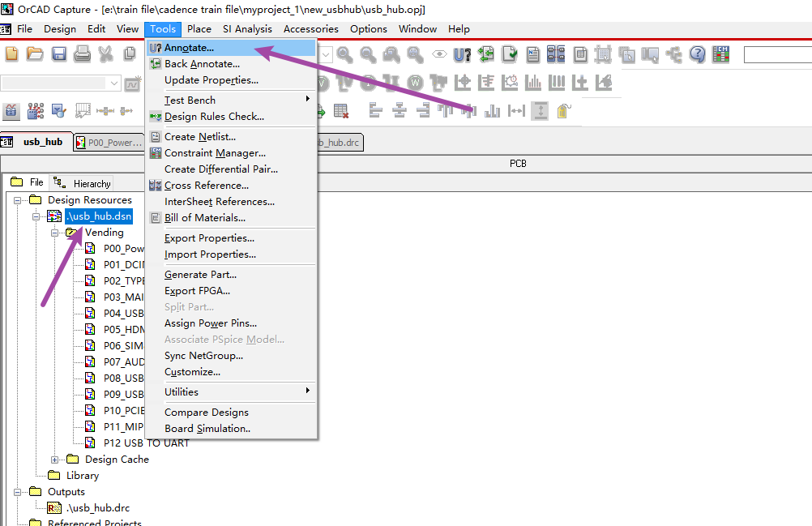Click the Print toolbar icon
Image resolution: width=812 pixels, height=526 pixels.
click(83, 53)
